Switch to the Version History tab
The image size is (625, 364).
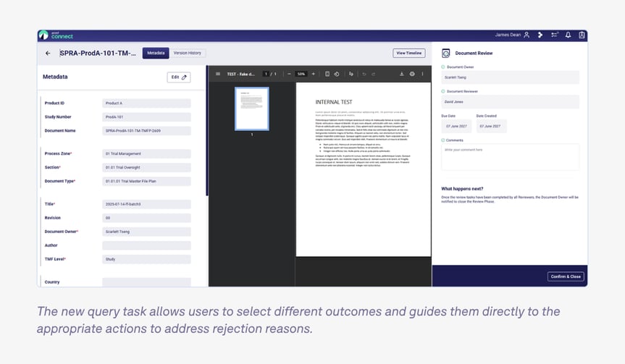[188, 53]
